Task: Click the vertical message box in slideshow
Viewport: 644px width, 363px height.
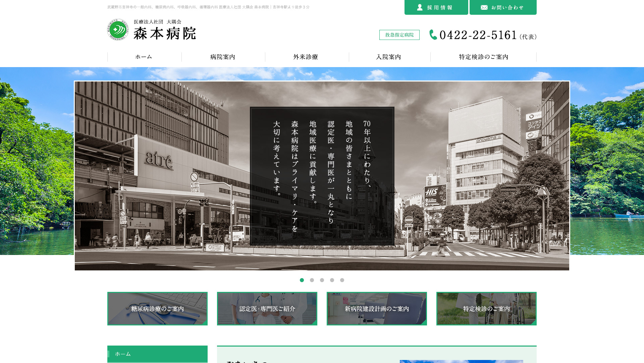Action: [x=322, y=176]
